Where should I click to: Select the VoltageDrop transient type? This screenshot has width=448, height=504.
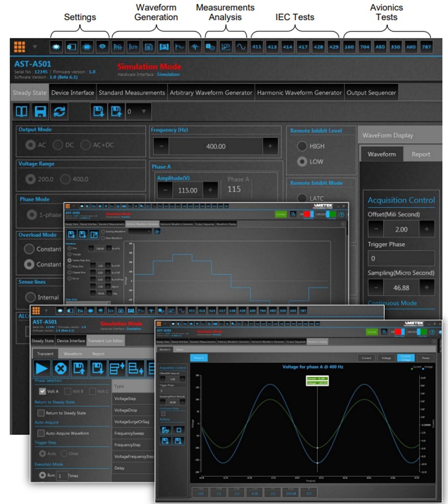pyautogui.click(x=126, y=410)
